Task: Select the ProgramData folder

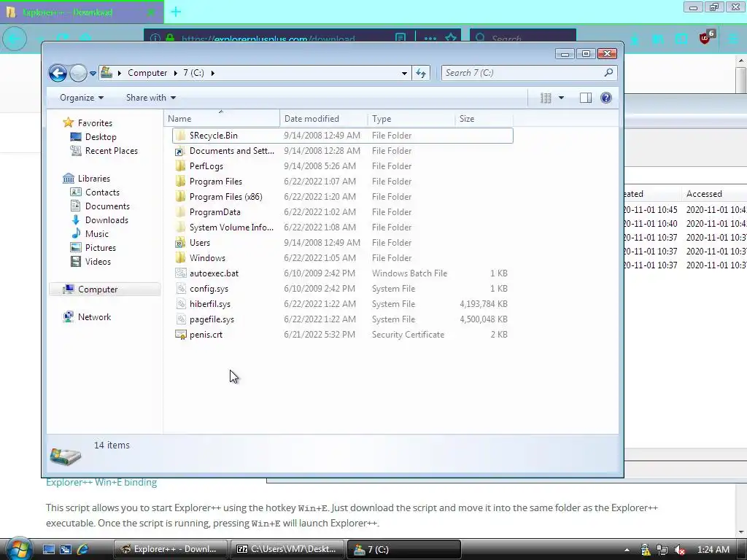Action: pyautogui.click(x=215, y=212)
